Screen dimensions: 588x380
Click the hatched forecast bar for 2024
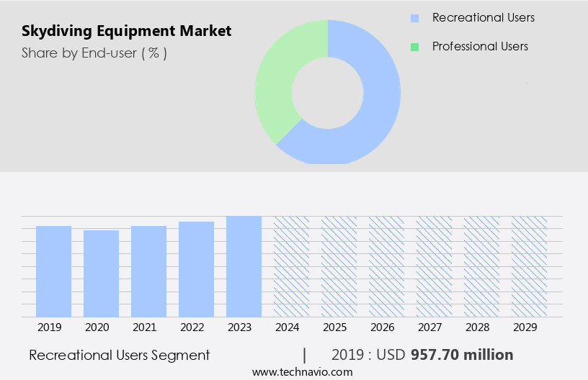[x=291, y=266]
